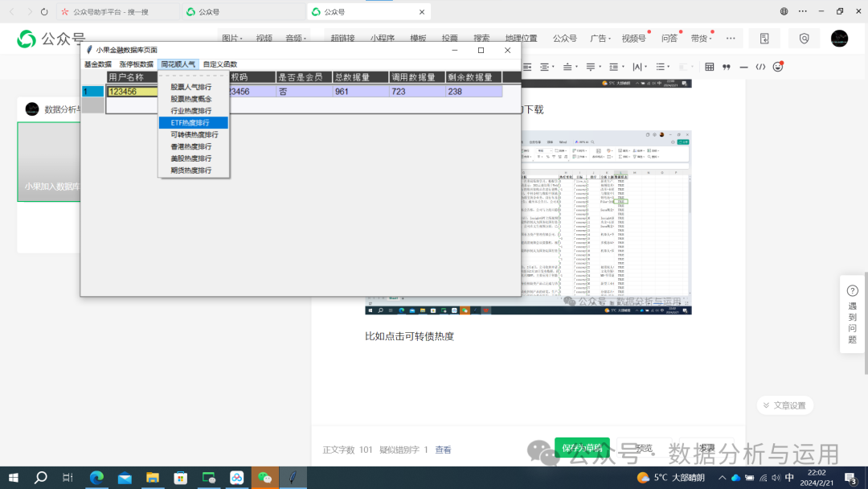Viewport: 868px width, 489px height.
Task: Open 涨停板数据 menu in 小果金融数据库 window
Action: (136, 64)
